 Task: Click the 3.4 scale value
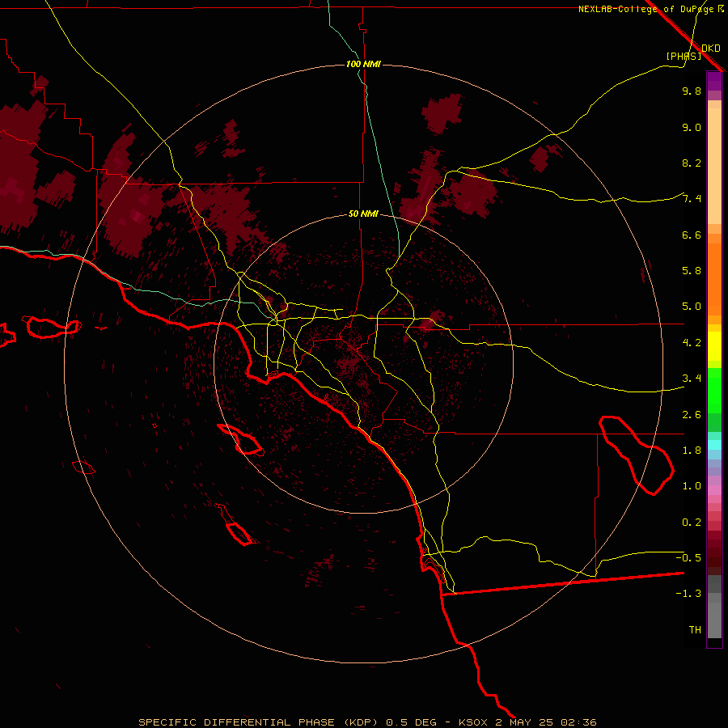click(x=692, y=379)
